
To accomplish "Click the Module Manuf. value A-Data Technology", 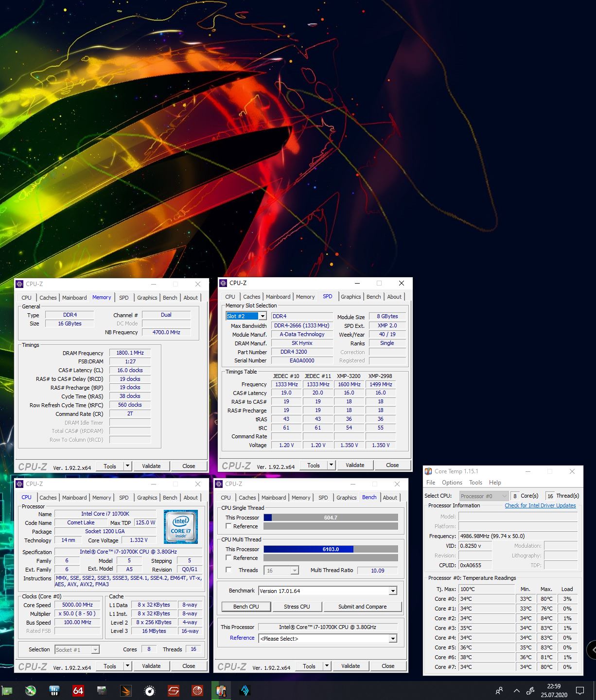I will [x=302, y=334].
